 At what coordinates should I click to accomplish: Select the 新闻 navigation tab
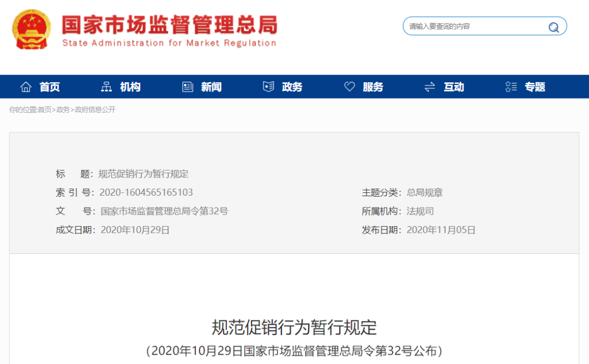[x=211, y=87]
